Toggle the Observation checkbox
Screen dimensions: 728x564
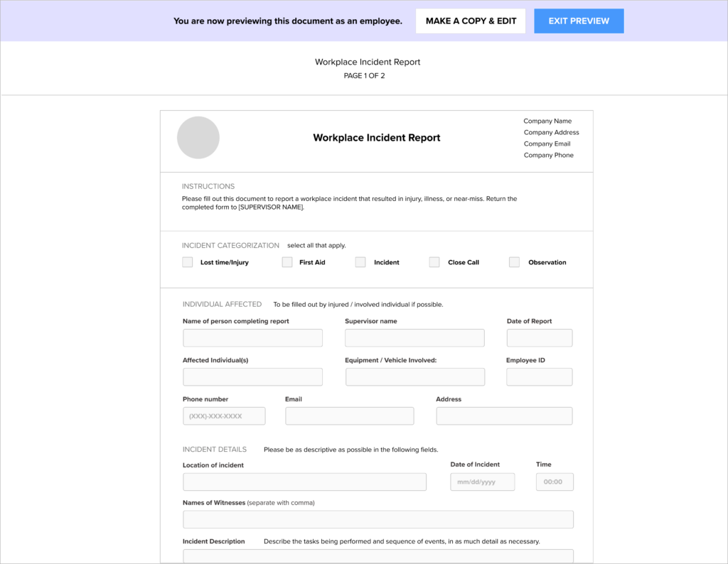515,262
